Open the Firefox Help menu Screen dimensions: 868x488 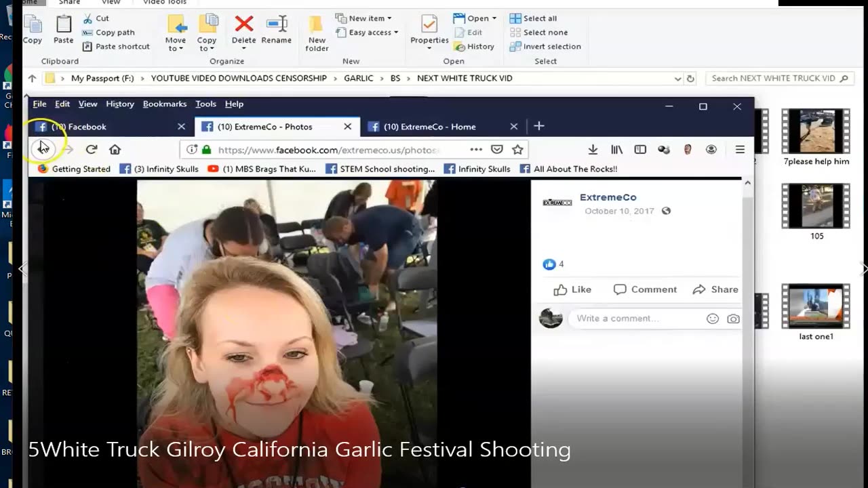(x=234, y=104)
